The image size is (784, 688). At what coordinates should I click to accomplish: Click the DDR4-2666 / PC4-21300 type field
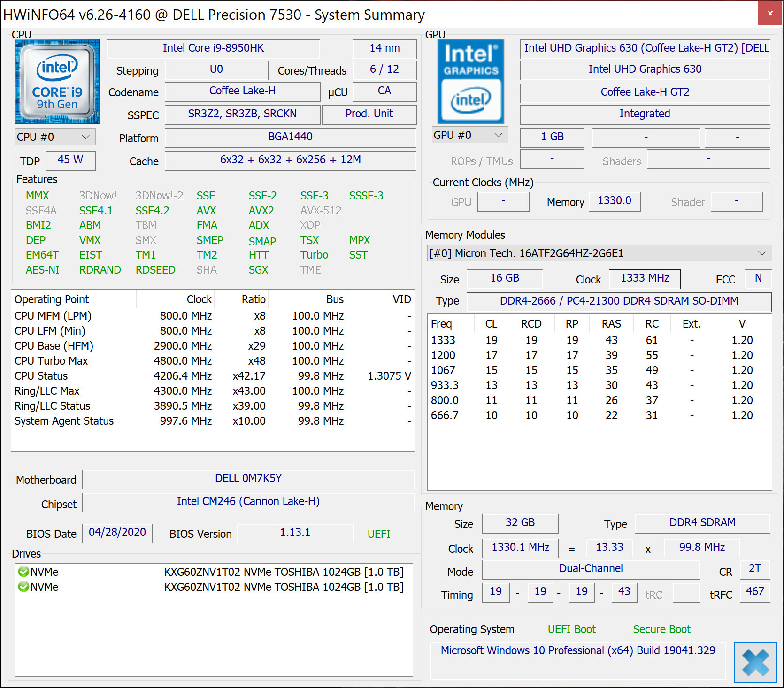coord(619,301)
